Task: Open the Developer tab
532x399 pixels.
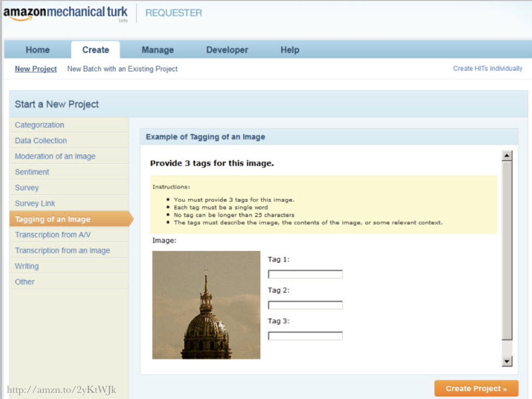Action: (x=227, y=50)
